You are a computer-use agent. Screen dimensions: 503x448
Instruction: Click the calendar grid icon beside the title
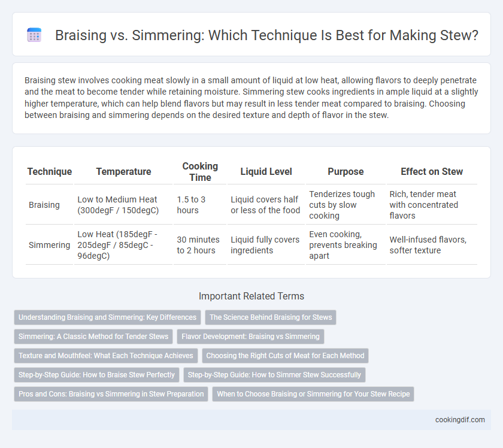(34, 35)
